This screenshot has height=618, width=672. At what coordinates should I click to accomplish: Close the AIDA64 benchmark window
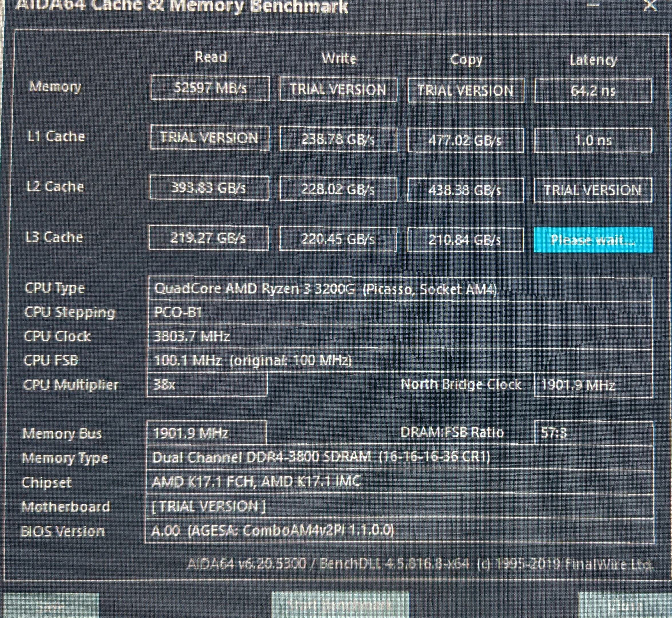click(x=650, y=5)
